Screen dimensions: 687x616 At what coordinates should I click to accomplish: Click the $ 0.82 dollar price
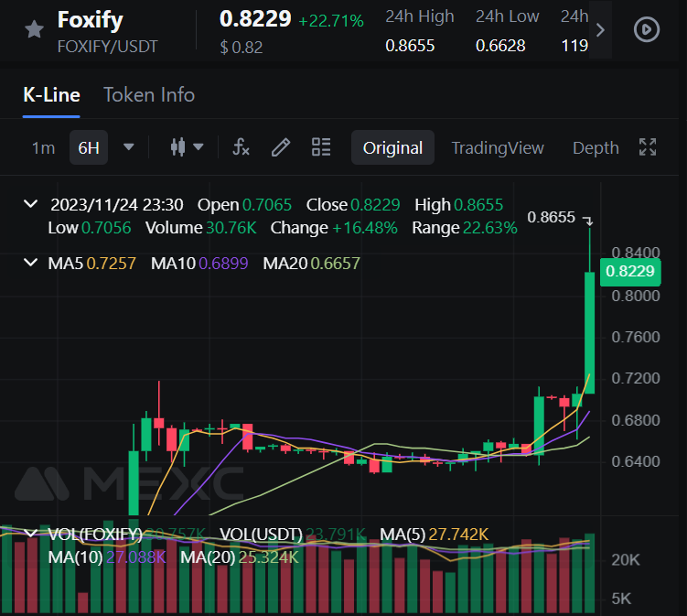(242, 48)
